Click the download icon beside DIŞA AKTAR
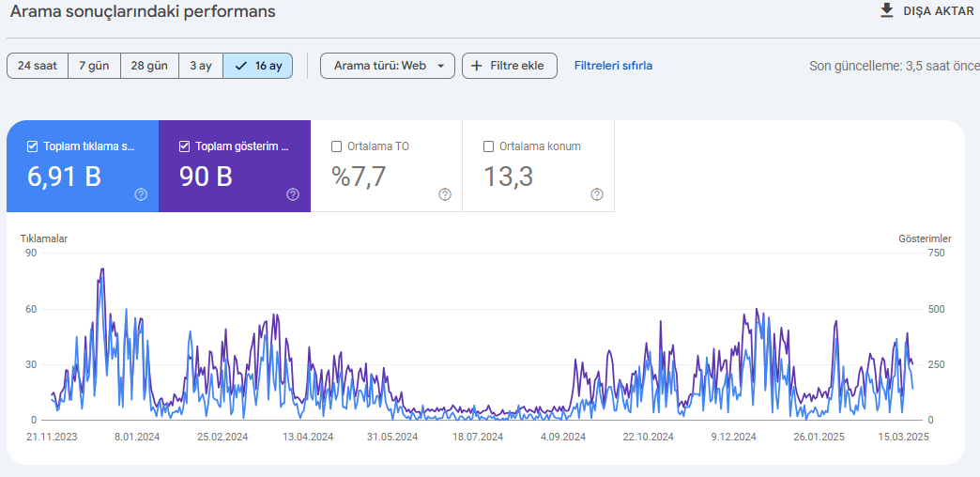980x477 pixels. pyautogui.click(x=887, y=10)
